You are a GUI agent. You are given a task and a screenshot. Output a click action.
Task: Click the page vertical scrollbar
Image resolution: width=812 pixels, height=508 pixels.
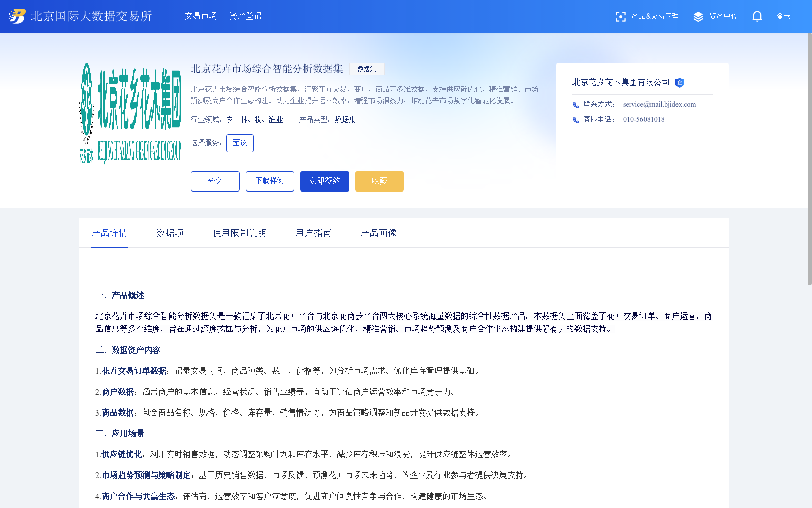809,159
